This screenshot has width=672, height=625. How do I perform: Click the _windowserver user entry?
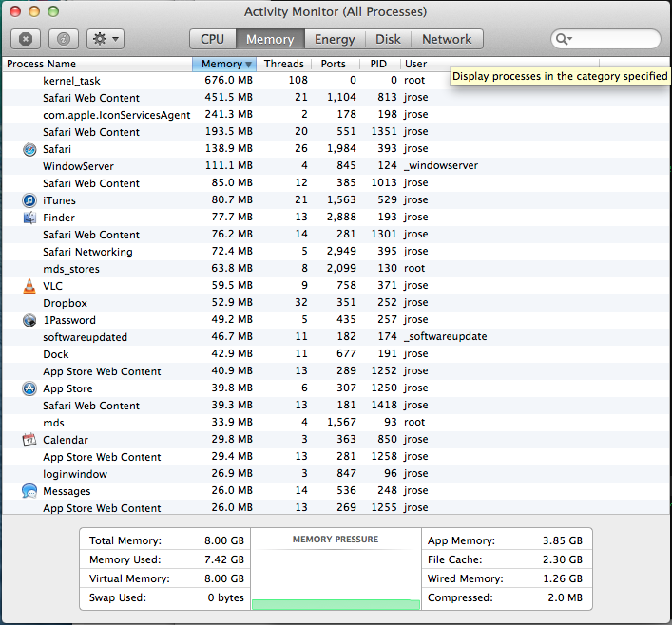pyautogui.click(x=441, y=166)
